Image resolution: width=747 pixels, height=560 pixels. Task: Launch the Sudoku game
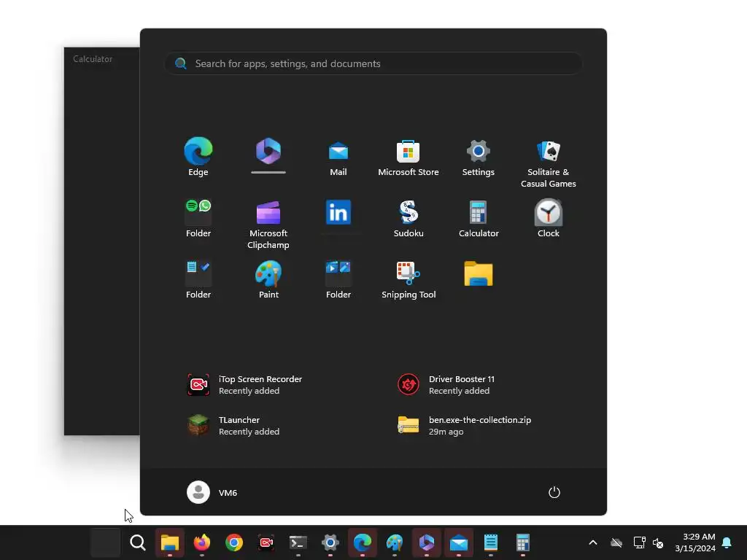[409, 219]
